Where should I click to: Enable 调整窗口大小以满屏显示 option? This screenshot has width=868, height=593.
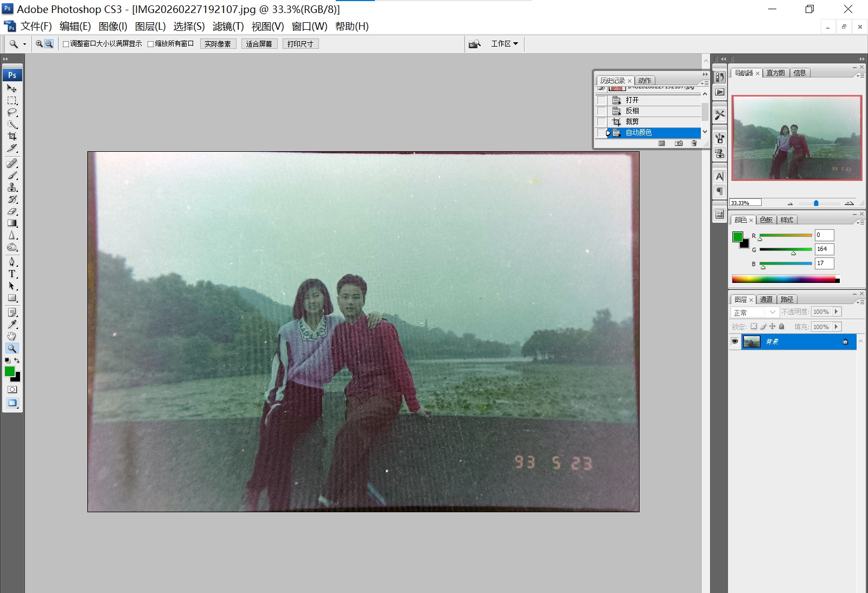[66, 43]
